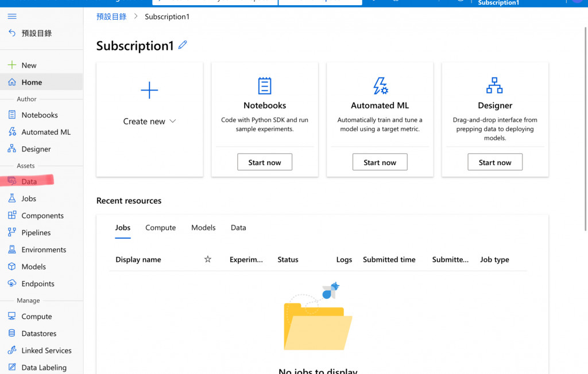Open Jobs in the sidebar
Viewport: 588px width, 374px height.
pyautogui.click(x=29, y=198)
